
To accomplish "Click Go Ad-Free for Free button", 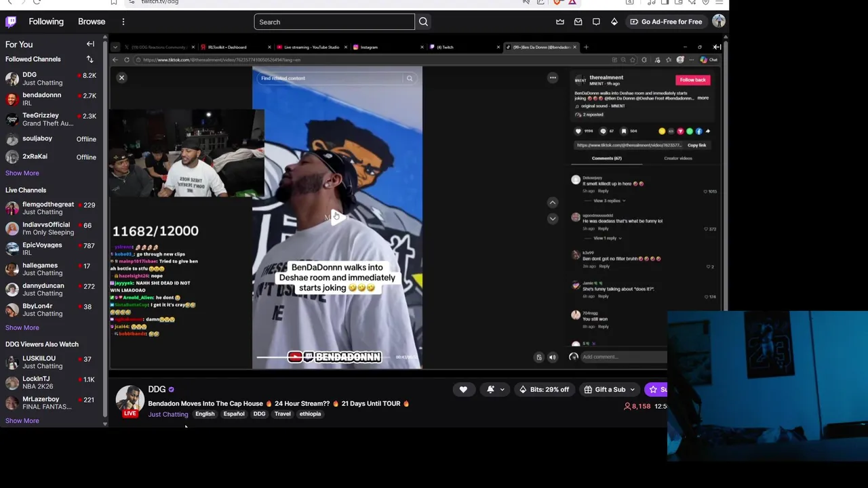I will click(x=666, y=22).
